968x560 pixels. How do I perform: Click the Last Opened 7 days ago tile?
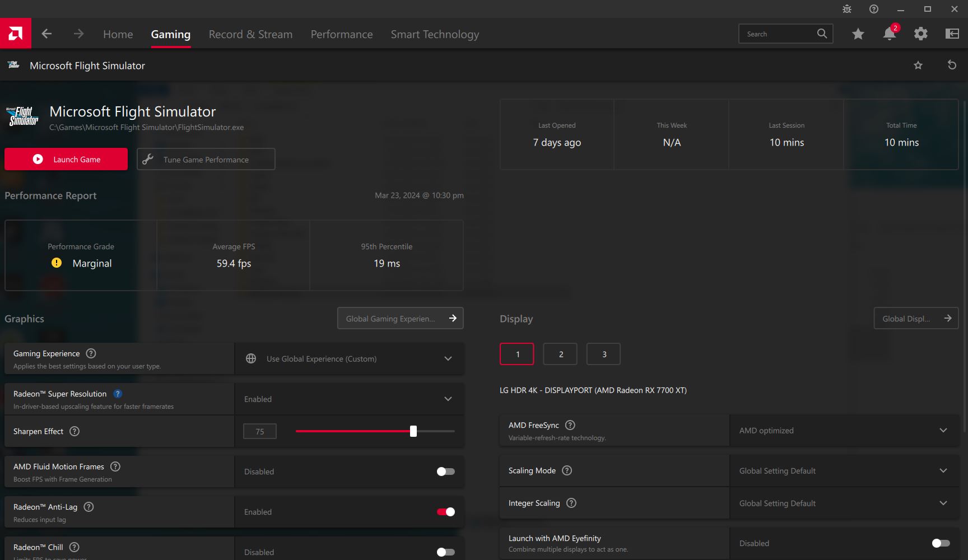tap(557, 134)
